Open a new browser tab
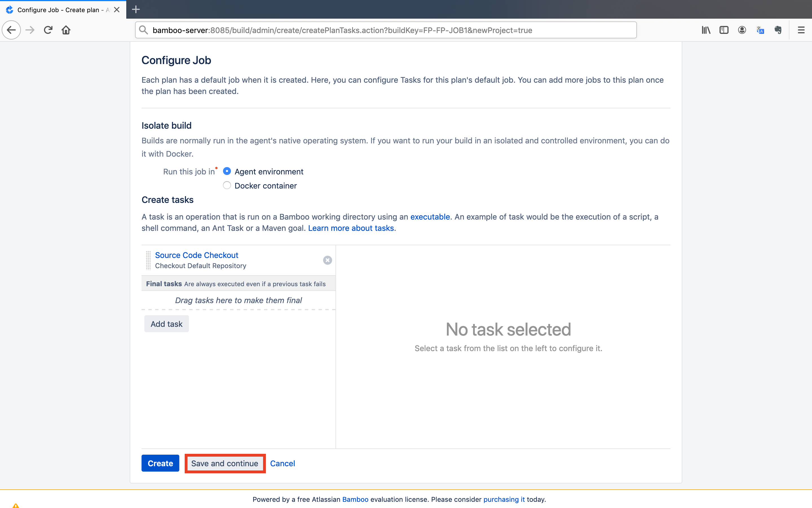Screen dimensions: 812x508 coord(136,9)
